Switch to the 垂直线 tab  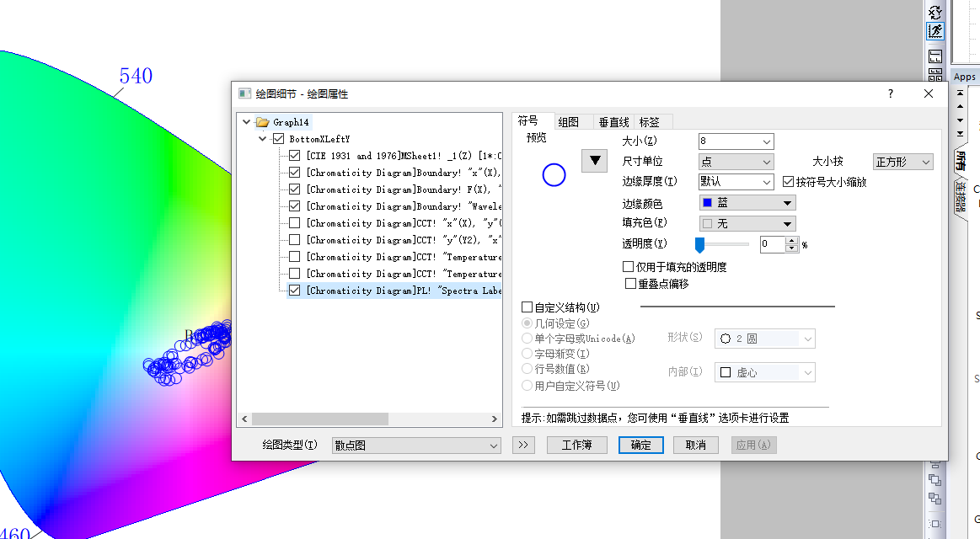coord(614,120)
